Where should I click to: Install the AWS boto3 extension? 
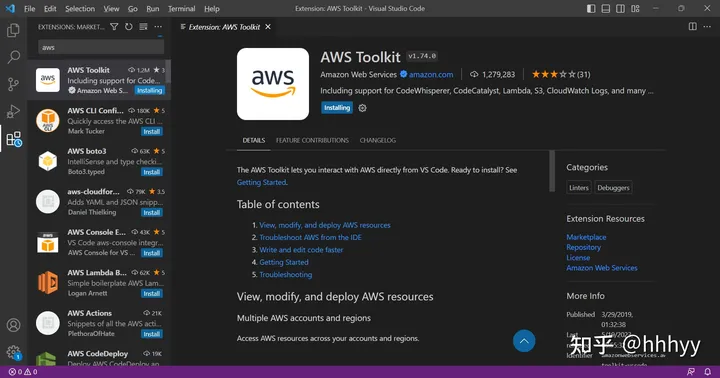(x=152, y=172)
